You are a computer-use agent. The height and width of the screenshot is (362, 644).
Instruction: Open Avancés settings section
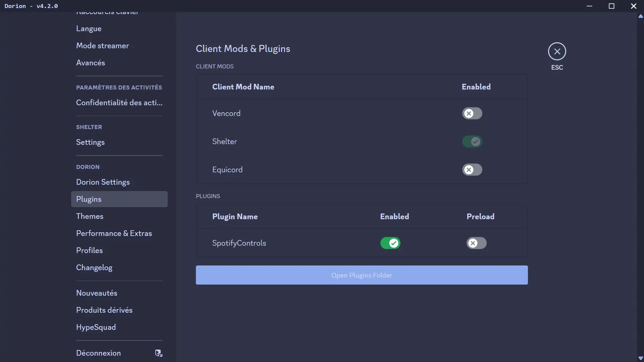[119, 63]
